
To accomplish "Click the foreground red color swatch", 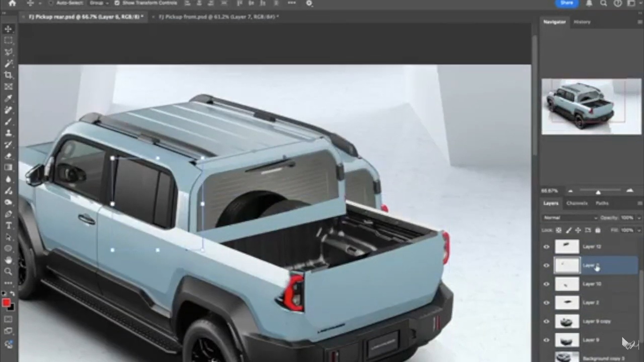I will coord(6,303).
